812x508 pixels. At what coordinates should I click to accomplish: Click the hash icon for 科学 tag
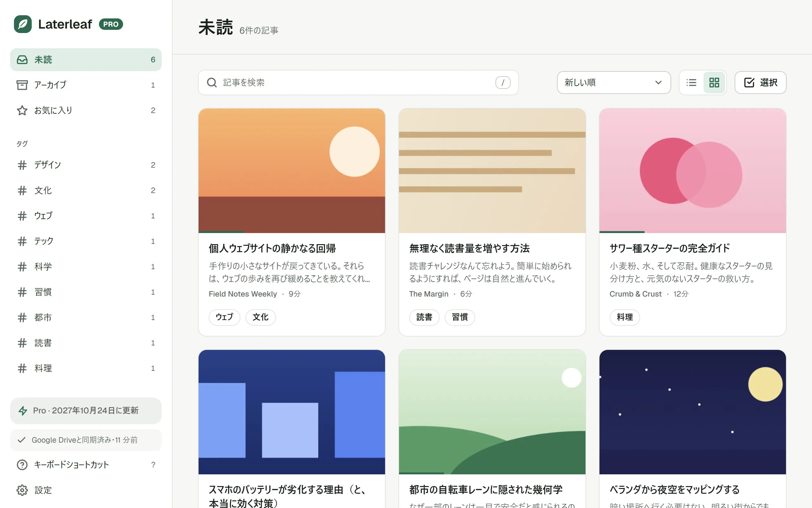pyautogui.click(x=22, y=267)
